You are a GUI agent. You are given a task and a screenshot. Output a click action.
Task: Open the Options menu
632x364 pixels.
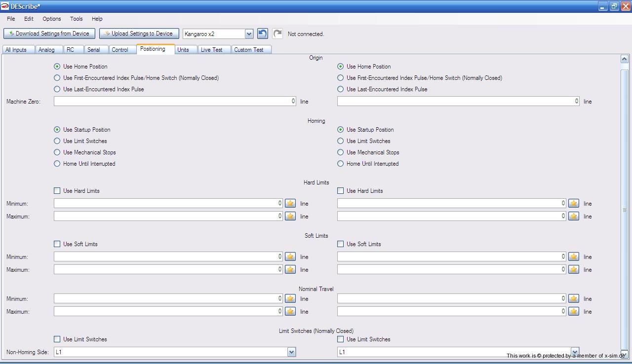(51, 19)
